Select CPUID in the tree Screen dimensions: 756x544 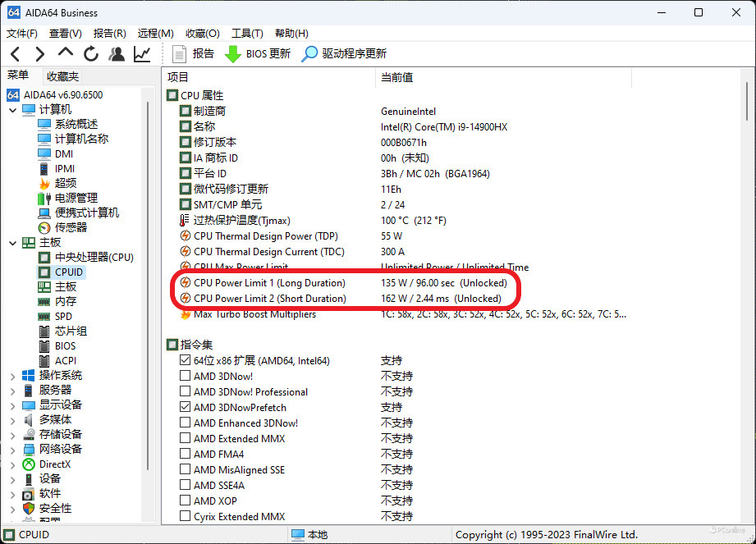tap(68, 272)
